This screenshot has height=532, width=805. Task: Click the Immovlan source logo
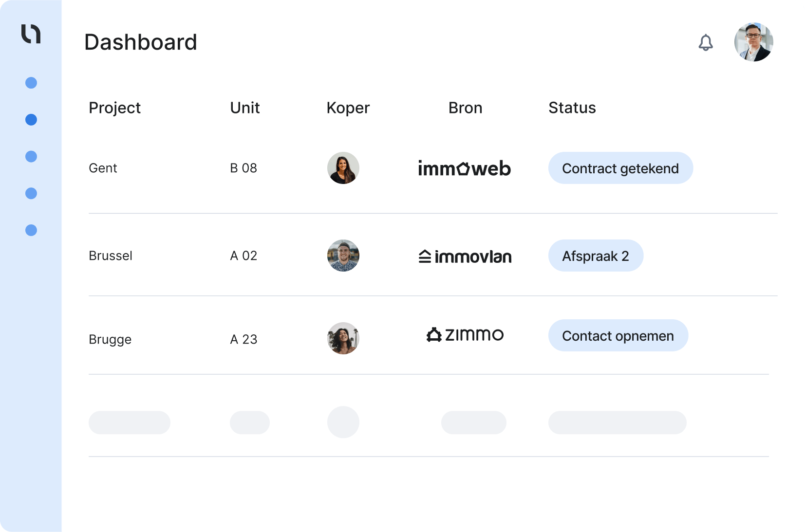coord(465,256)
